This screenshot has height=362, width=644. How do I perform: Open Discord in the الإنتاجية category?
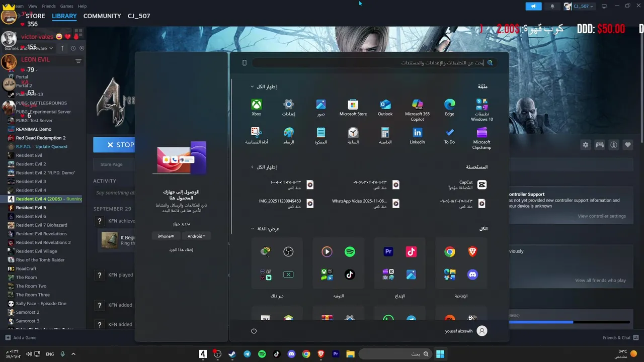click(x=472, y=275)
